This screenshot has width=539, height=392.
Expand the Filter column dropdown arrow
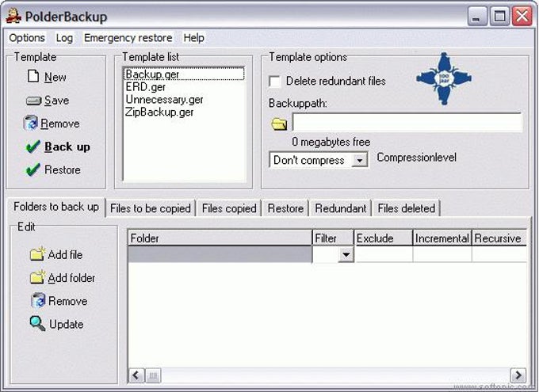pos(346,254)
